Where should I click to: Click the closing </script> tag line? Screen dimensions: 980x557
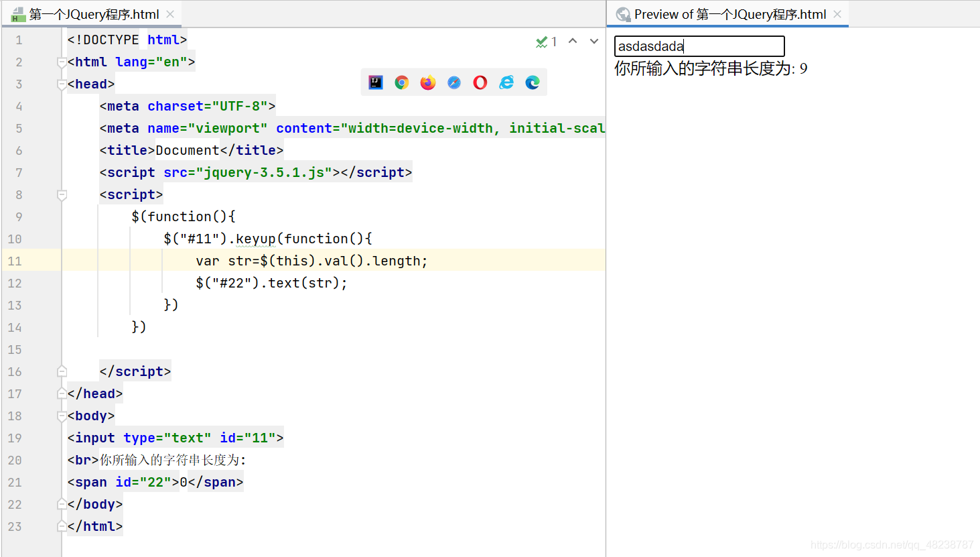tap(135, 372)
